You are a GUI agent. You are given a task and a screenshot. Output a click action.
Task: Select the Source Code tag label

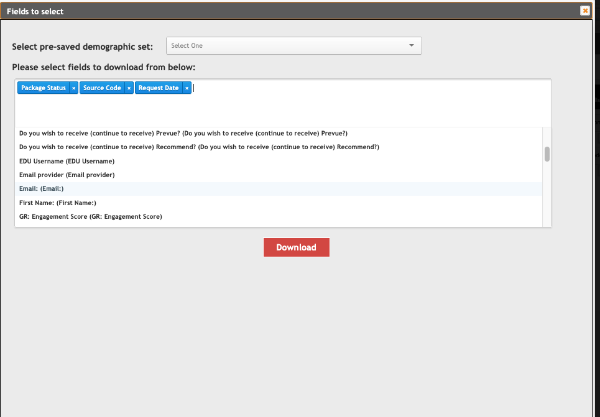pyautogui.click(x=102, y=88)
